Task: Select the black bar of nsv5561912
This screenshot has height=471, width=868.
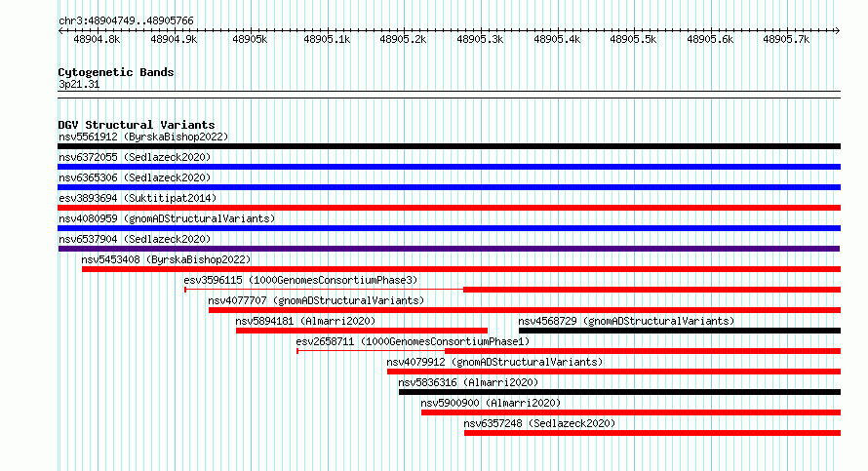Action: point(449,146)
